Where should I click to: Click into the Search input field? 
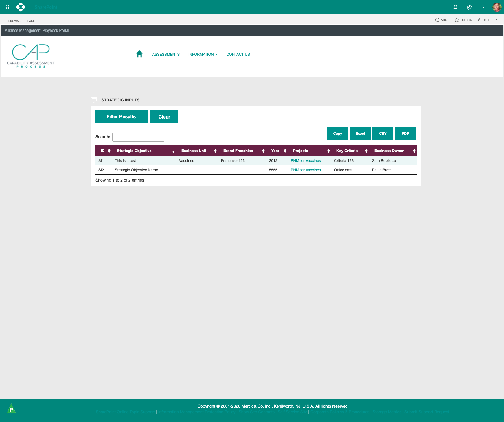138,137
